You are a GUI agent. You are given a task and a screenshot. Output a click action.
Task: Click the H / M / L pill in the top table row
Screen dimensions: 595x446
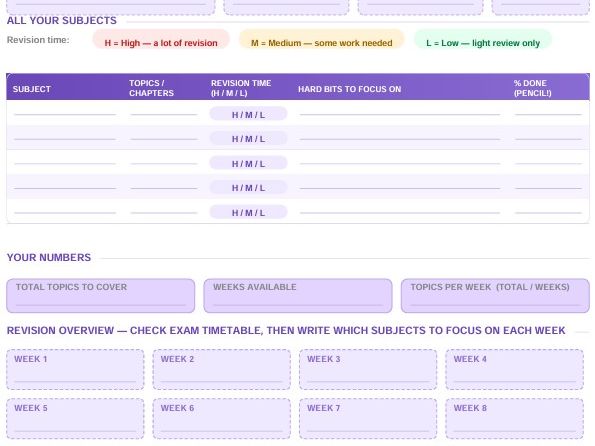249,114
